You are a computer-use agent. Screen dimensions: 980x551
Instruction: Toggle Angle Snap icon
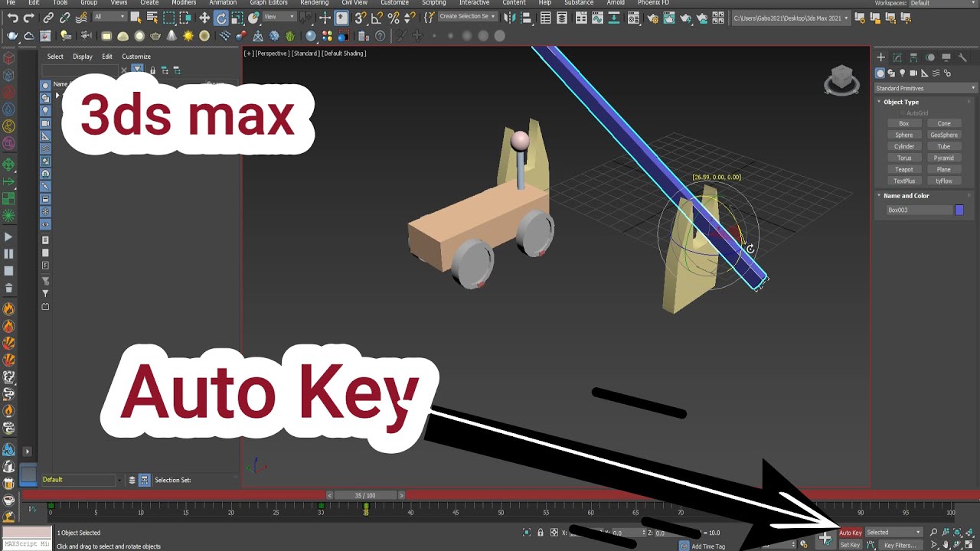[377, 18]
